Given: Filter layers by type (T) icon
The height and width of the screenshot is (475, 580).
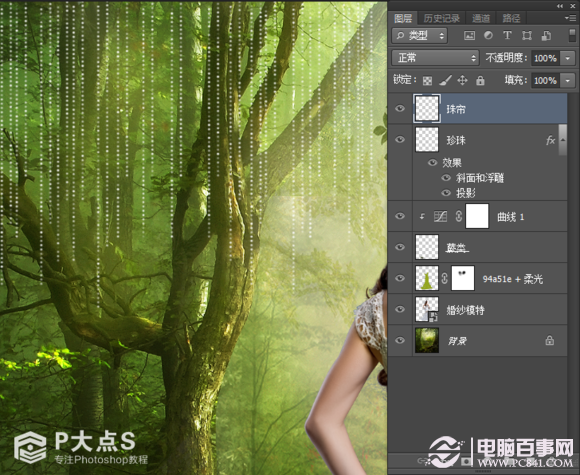Looking at the screenshot, I should tap(507, 35).
